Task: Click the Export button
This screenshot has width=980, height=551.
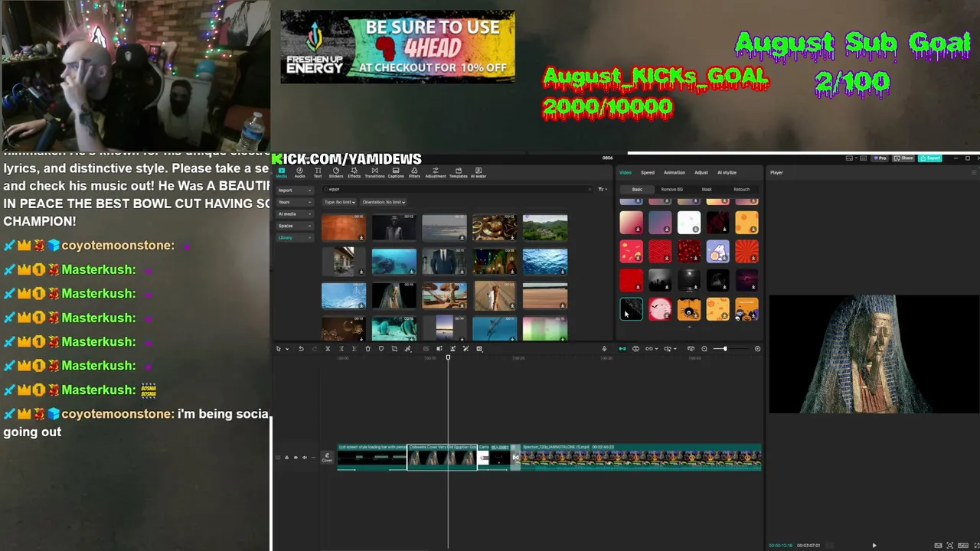Action: [x=931, y=158]
